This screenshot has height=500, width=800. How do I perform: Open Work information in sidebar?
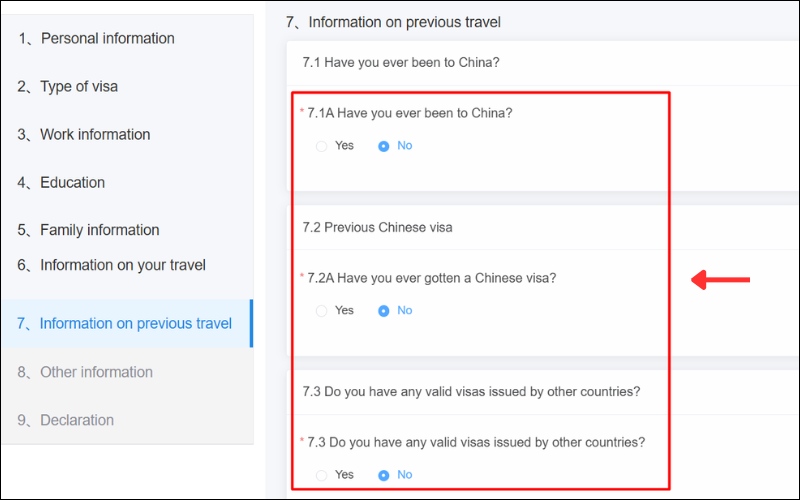[84, 135]
